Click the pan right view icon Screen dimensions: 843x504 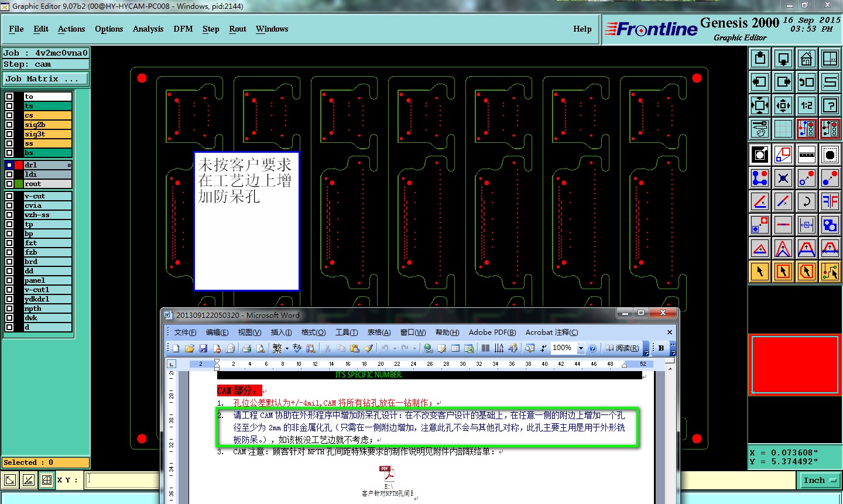point(783,82)
